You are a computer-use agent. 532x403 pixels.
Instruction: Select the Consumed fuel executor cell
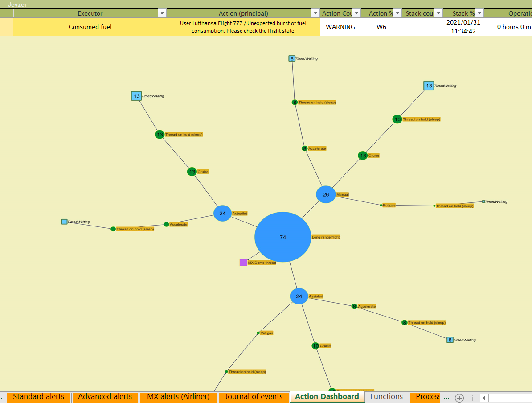point(90,27)
